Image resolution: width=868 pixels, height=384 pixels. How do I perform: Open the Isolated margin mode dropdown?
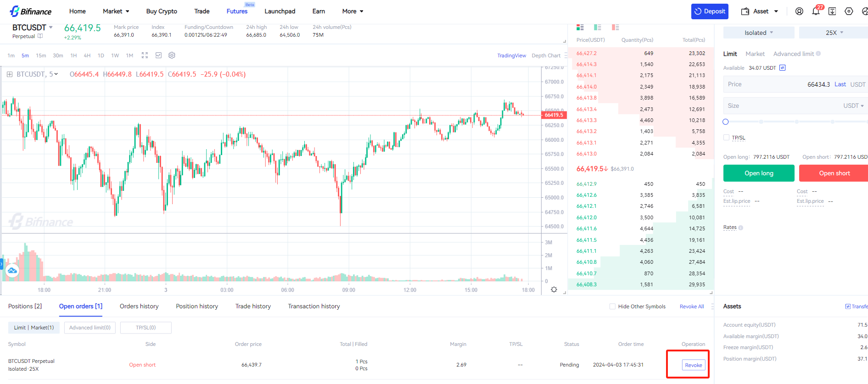coord(758,33)
